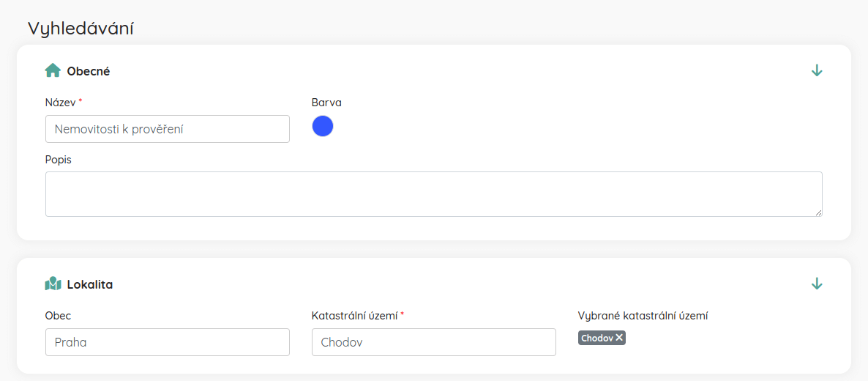Remove the Chodov tag with its X
The width and height of the screenshot is (868, 381).
tap(619, 338)
